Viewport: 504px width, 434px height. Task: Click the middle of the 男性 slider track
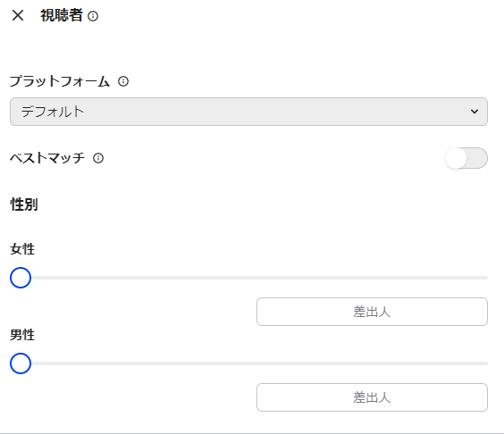pos(248,363)
